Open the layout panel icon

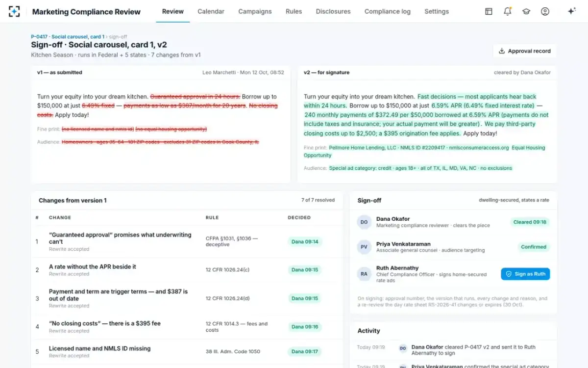pos(489,11)
